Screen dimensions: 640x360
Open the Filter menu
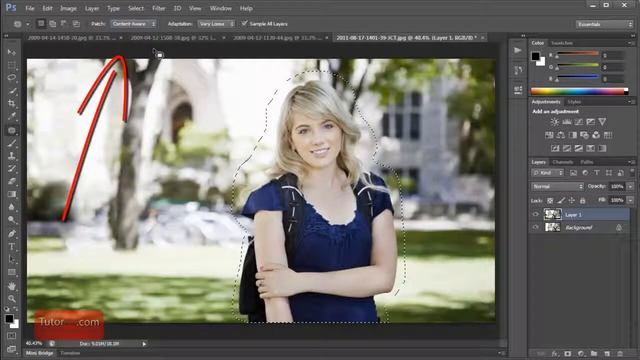158,8
